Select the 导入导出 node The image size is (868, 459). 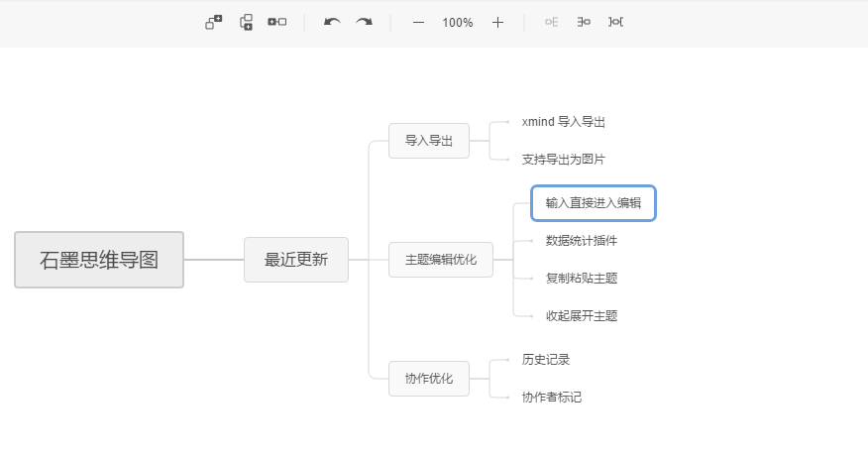429,141
